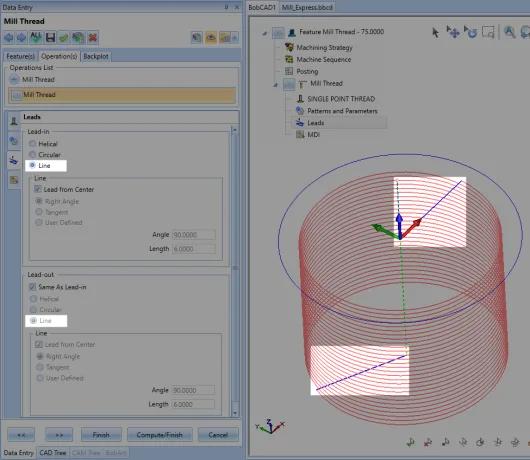Click the zoom magnifier icon in viewport
This screenshot has width=530, height=460.
[509, 32]
